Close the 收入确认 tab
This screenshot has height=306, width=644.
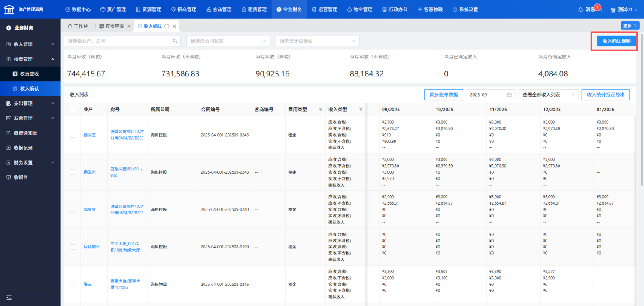tap(174, 26)
